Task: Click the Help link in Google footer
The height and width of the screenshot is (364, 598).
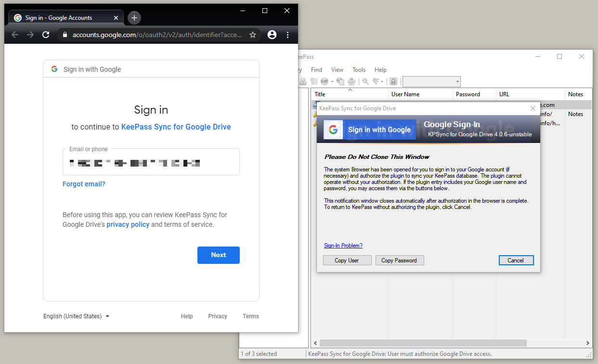Action: click(187, 316)
